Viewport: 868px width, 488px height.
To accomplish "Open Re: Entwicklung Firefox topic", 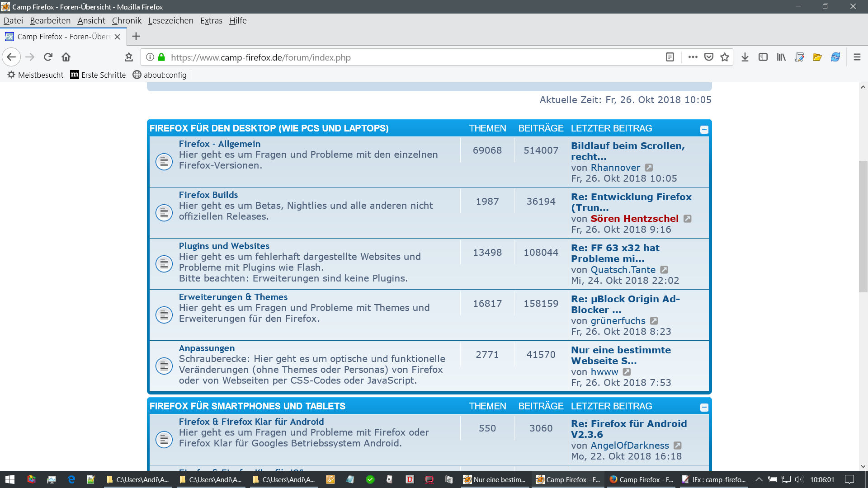I will (631, 202).
